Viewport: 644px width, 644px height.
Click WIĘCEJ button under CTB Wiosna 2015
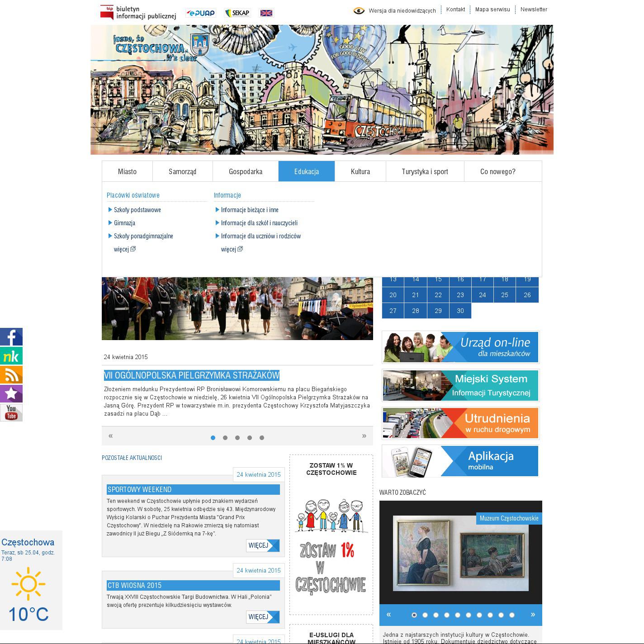pos(263,617)
